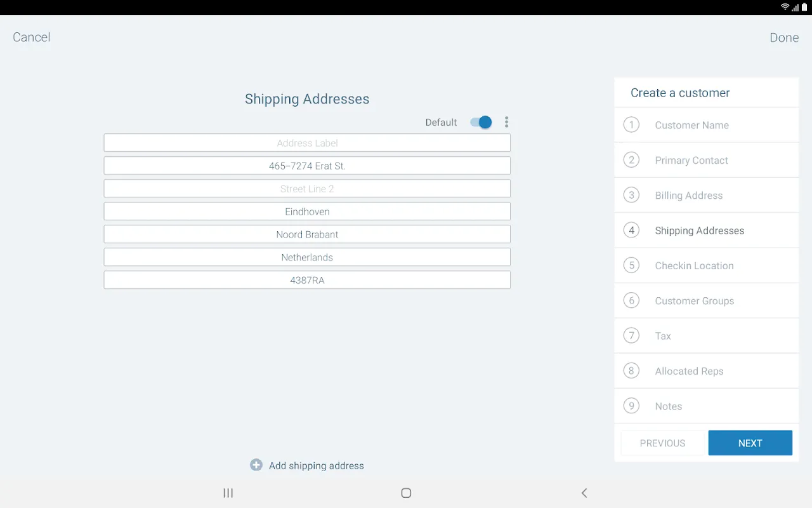This screenshot has width=812, height=508.
Task: Select Shipping Addresses step
Action: (707, 231)
